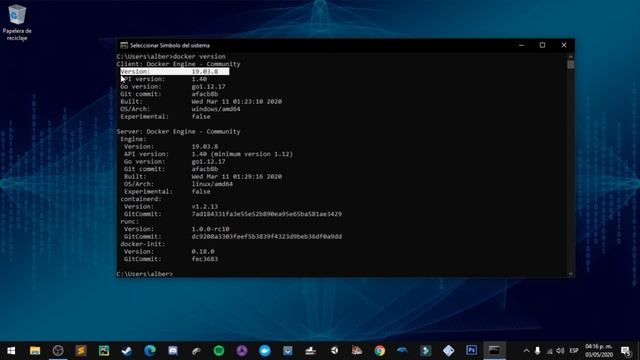Open the green picture app taskbar icon

(x=104, y=351)
